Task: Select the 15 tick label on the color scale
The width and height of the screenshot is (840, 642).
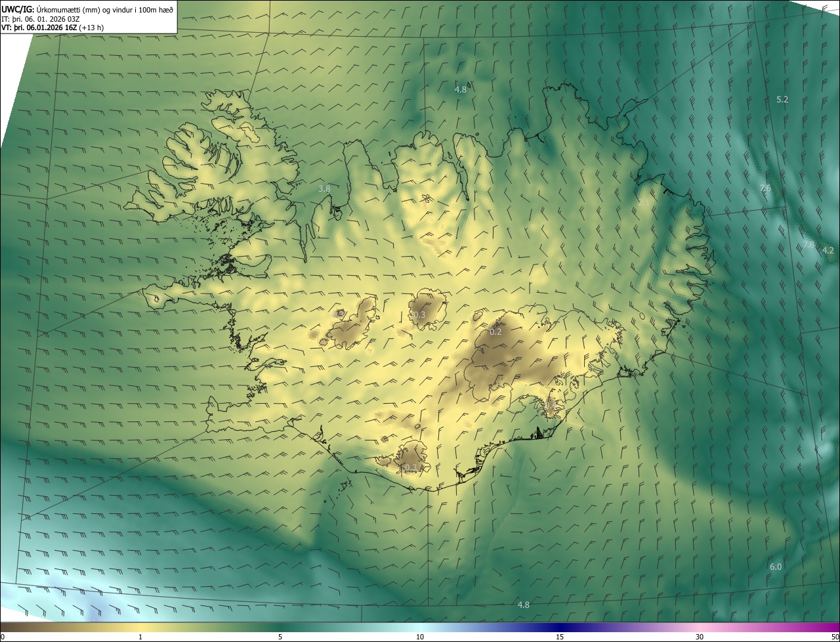Action: click(x=560, y=637)
